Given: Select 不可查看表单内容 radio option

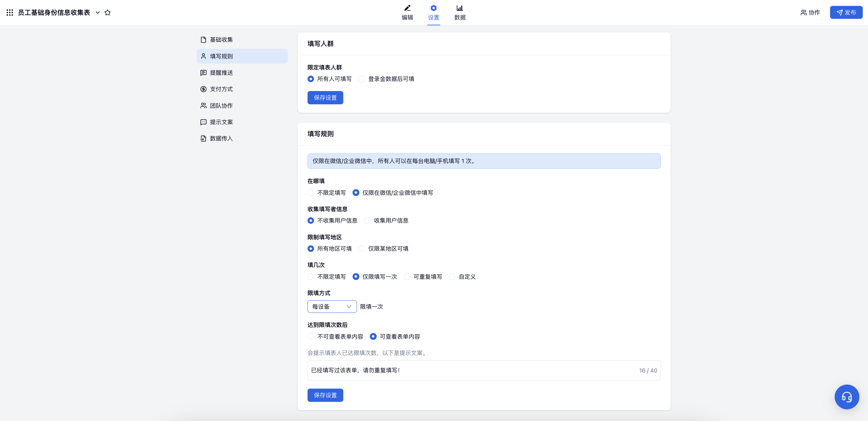Looking at the screenshot, I should 311,337.
